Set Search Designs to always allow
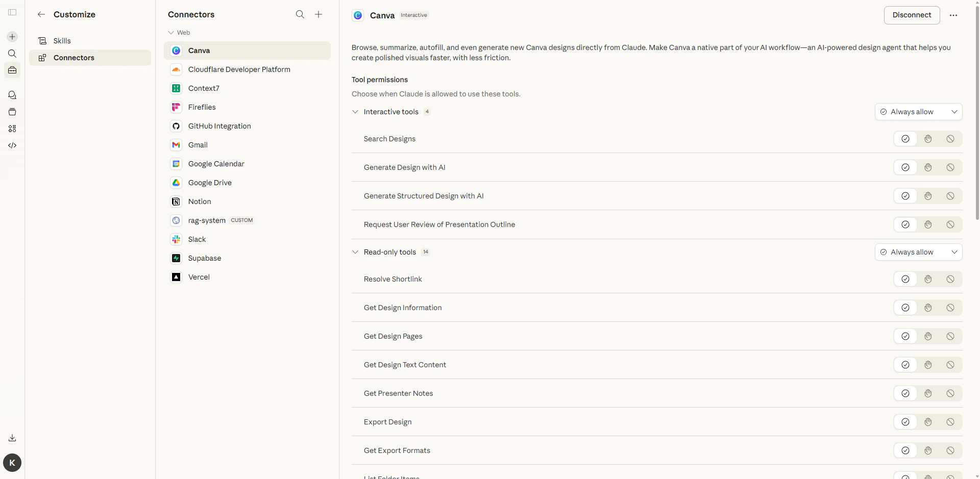This screenshot has width=980, height=479. tap(905, 139)
